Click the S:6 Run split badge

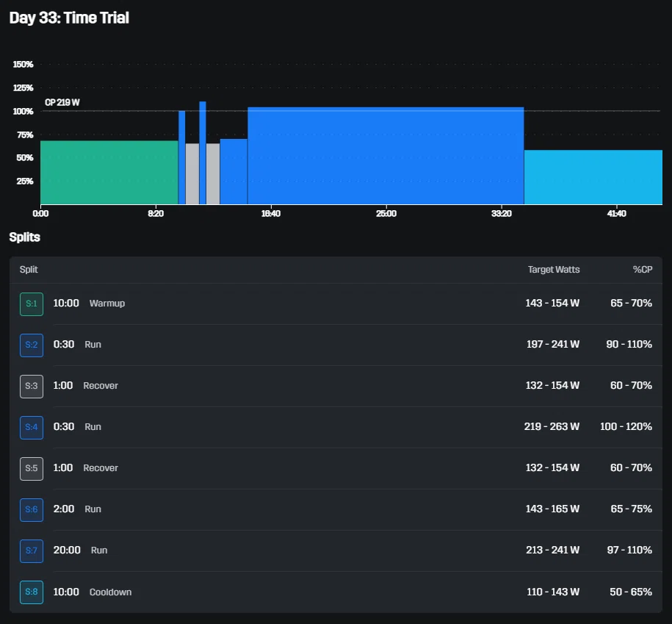[x=32, y=509]
